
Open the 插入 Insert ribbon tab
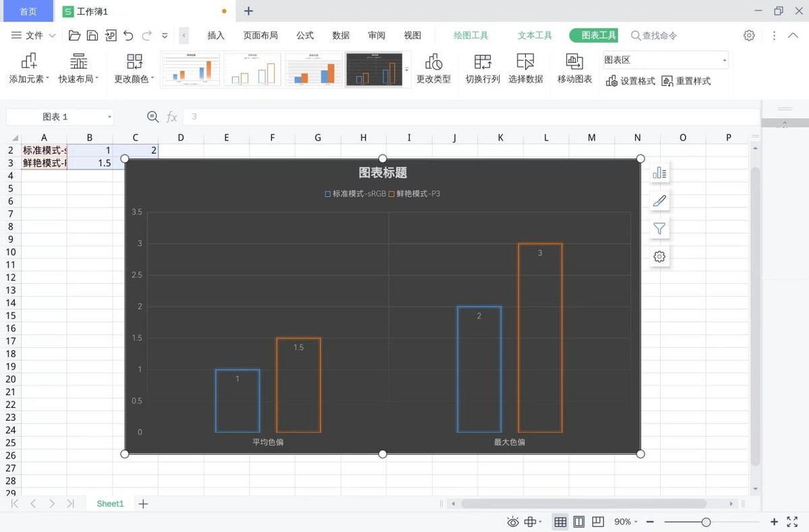(216, 35)
